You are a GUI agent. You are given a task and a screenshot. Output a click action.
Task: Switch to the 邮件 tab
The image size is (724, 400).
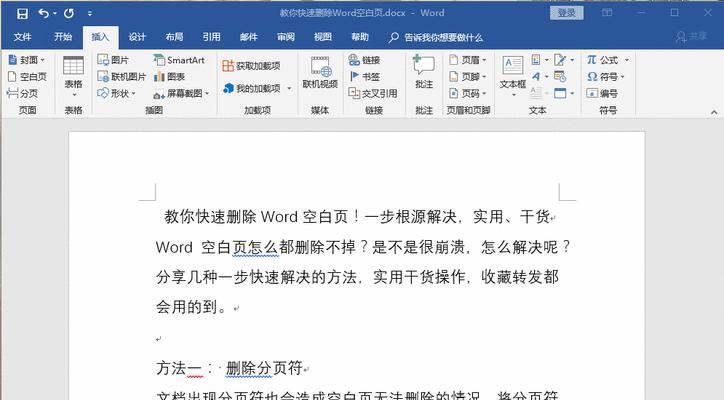click(x=248, y=37)
